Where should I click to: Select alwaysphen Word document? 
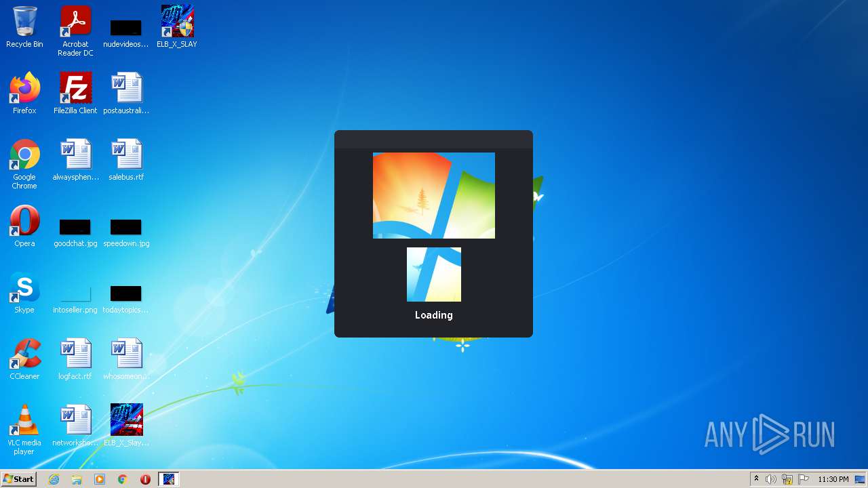(75, 160)
